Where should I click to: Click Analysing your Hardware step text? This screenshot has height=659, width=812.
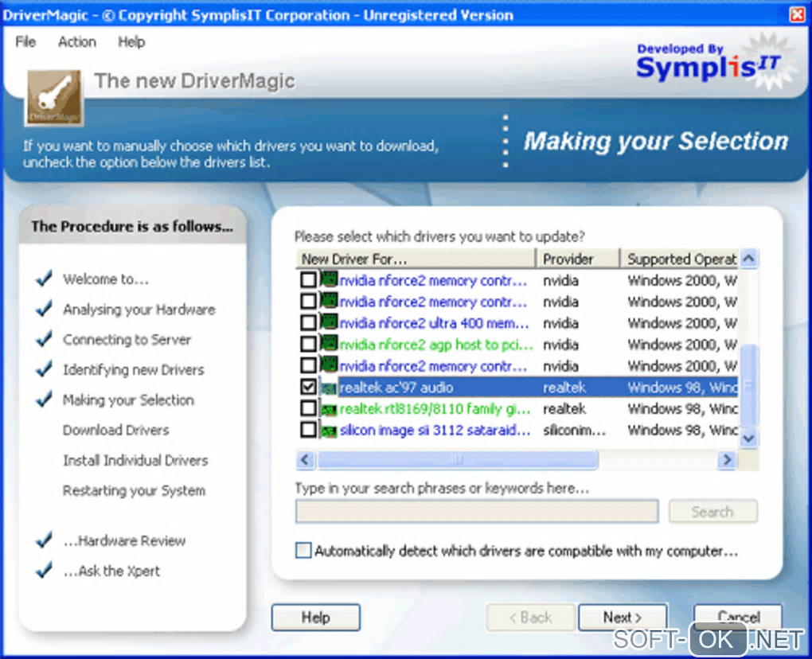pos(139,310)
